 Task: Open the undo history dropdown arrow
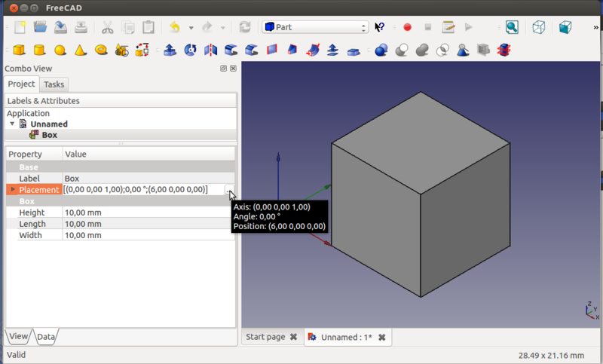[x=191, y=28]
